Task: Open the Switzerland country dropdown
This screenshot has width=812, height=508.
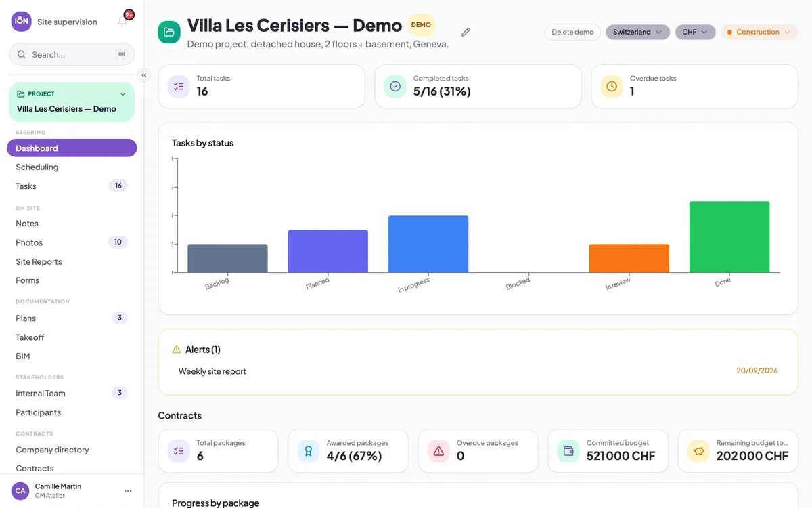Action: click(x=638, y=32)
